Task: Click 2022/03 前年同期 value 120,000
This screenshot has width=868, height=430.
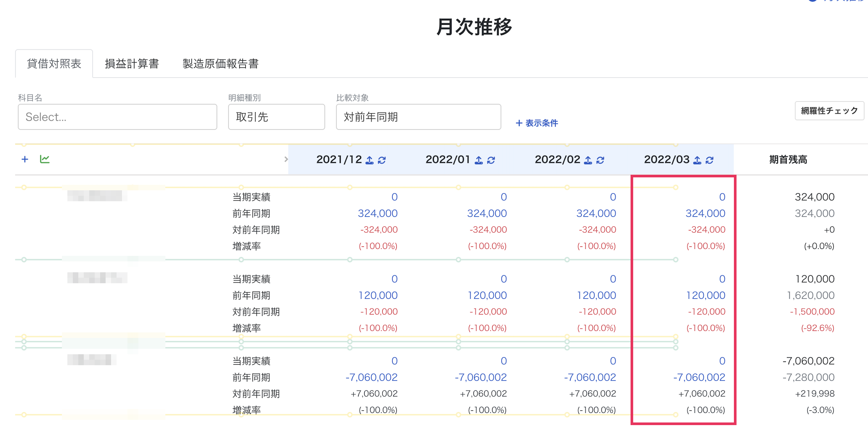Action: click(705, 295)
